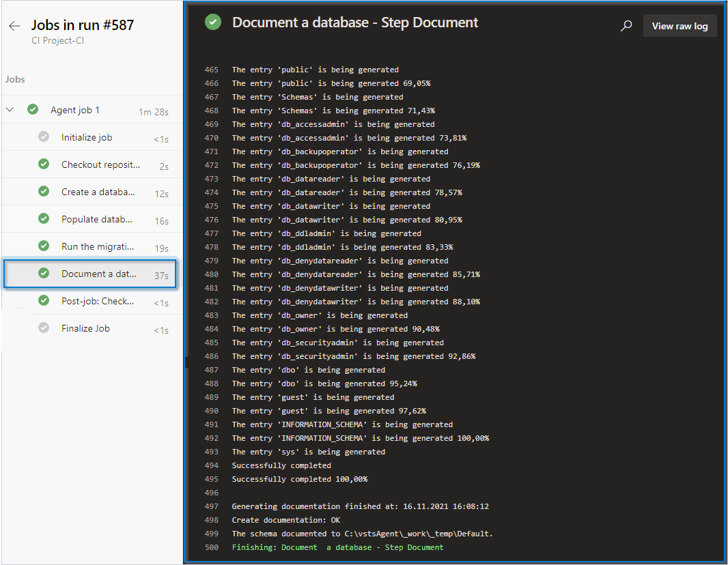This screenshot has width=728, height=565.
Task: Click the schema documented to C:\vstsAgent line
Action: point(362,534)
